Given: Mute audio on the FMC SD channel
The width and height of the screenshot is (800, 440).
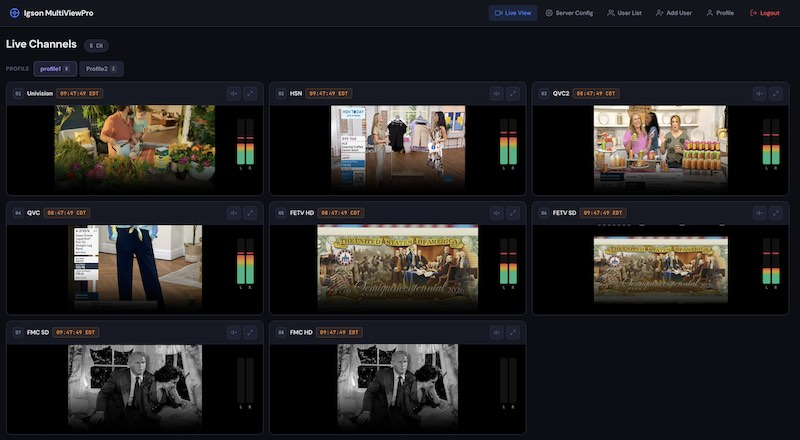Looking at the screenshot, I should (x=234, y=332).
